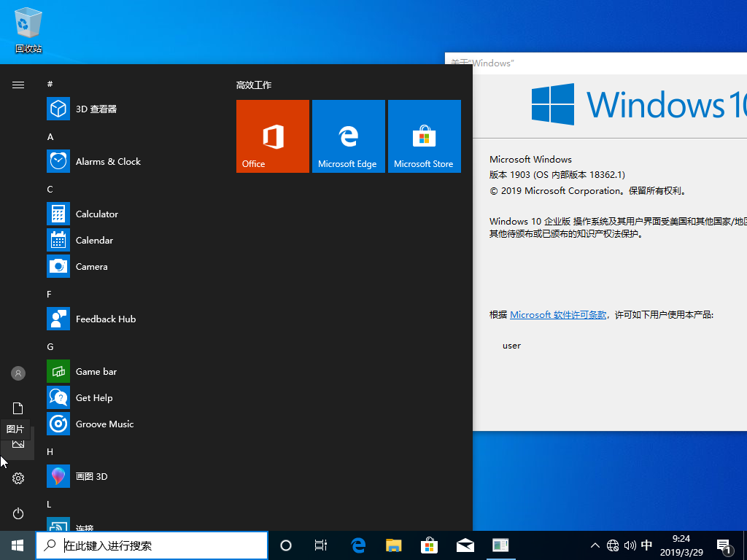The image size is (747, 560).
Task: Click the user account icon in Start sidebar
Action: [18, 373]
